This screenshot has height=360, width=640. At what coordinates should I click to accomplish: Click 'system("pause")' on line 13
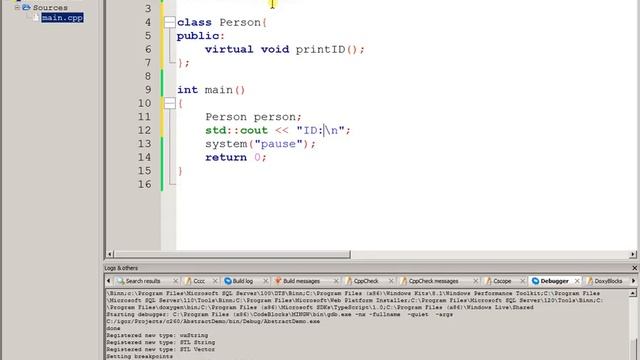coord(258,144)
